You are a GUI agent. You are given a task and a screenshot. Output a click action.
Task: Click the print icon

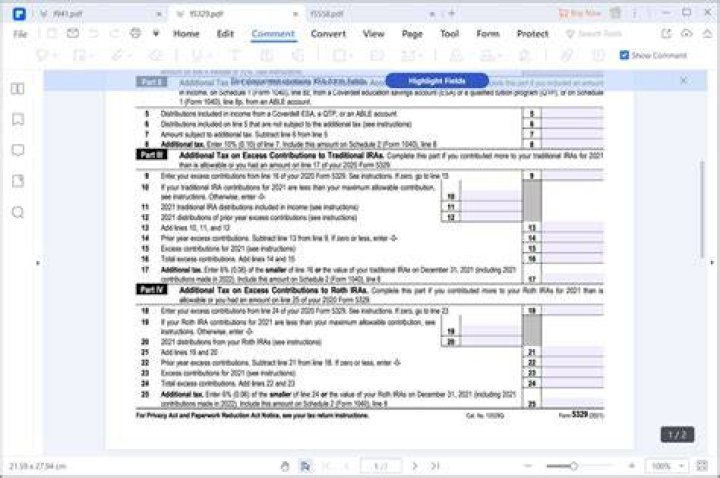click(x=135, y=34)
